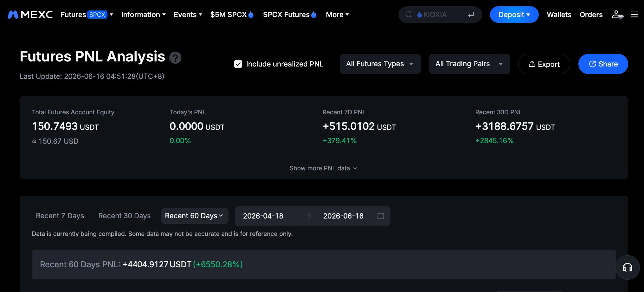The width and height of the screenshot is (644, 292).
Task: Open the PNL Analysis help question mark
Action: pos(175,58)
